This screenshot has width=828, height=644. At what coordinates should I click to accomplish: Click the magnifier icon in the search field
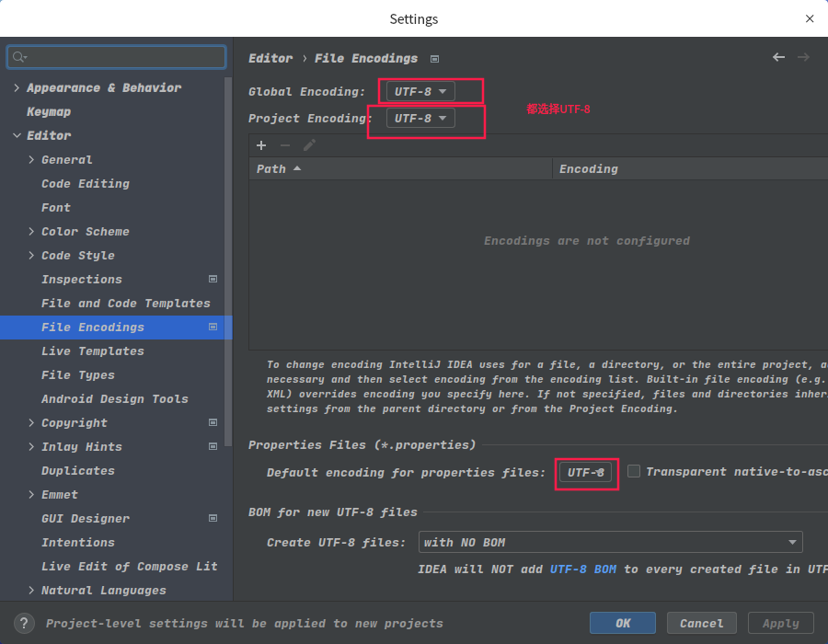[16, 57]
